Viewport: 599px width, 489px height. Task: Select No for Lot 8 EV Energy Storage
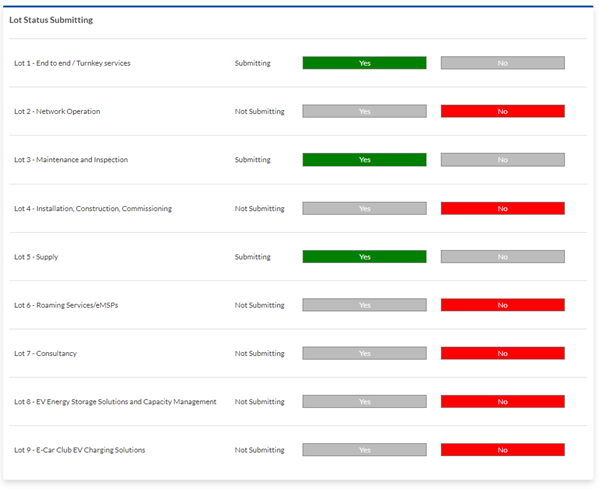point(503,402)
